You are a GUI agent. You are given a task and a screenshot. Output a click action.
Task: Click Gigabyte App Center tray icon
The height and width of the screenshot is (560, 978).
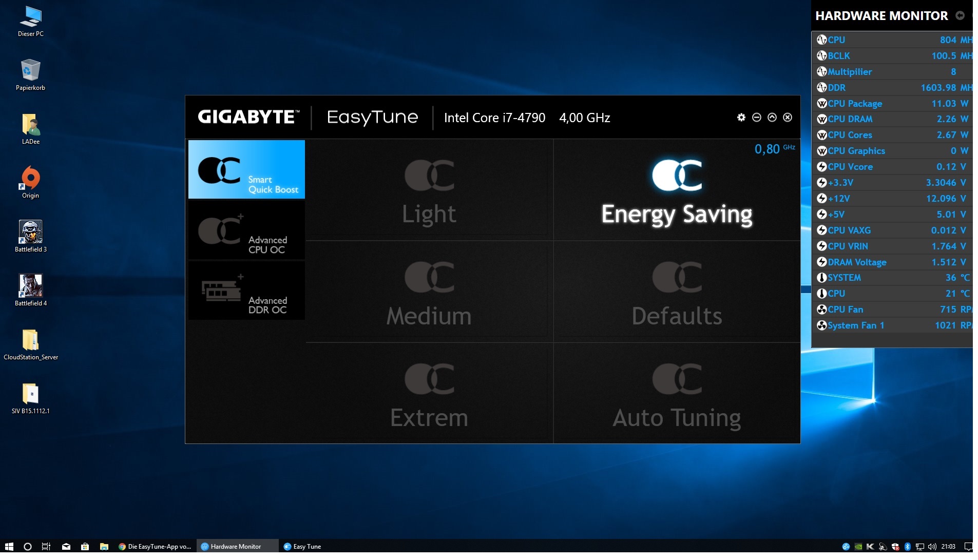click(x=846, y=547)
